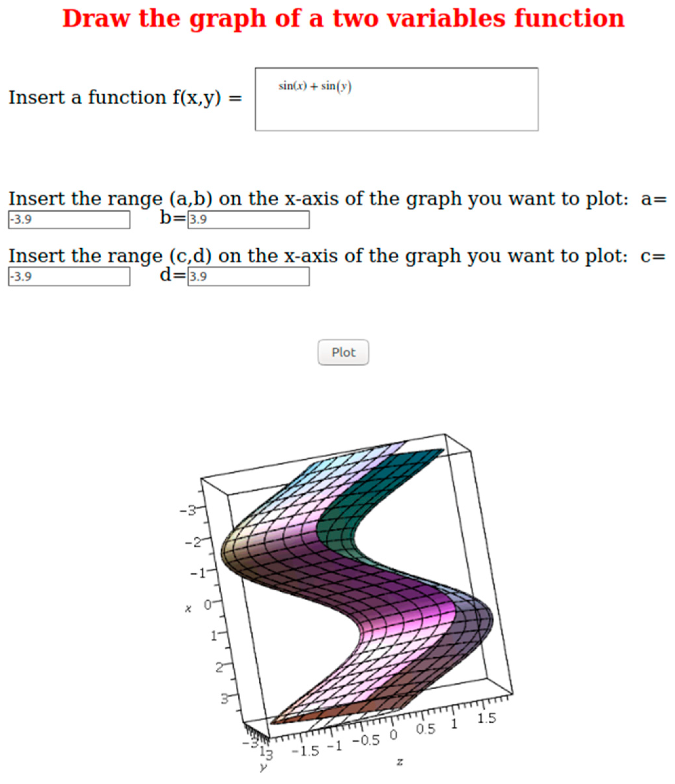Select the d= upper bound input field

tap(248, 277)
